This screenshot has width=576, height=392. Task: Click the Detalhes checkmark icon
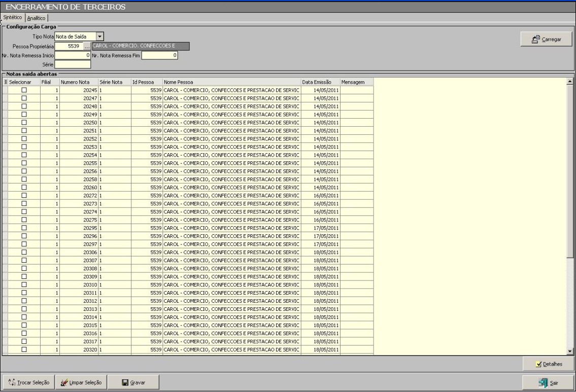[x=538, y=364]
